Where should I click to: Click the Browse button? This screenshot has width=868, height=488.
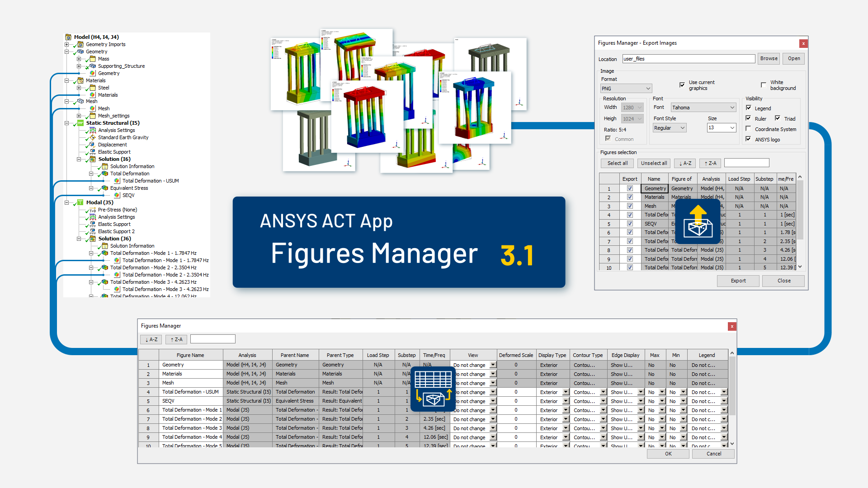click(769, 59)
